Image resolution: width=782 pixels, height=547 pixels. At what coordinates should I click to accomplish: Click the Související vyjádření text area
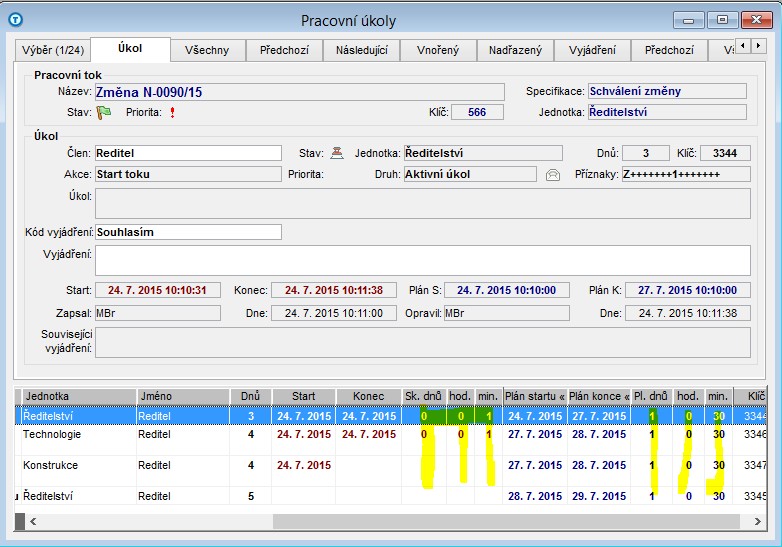pos(423,342)
